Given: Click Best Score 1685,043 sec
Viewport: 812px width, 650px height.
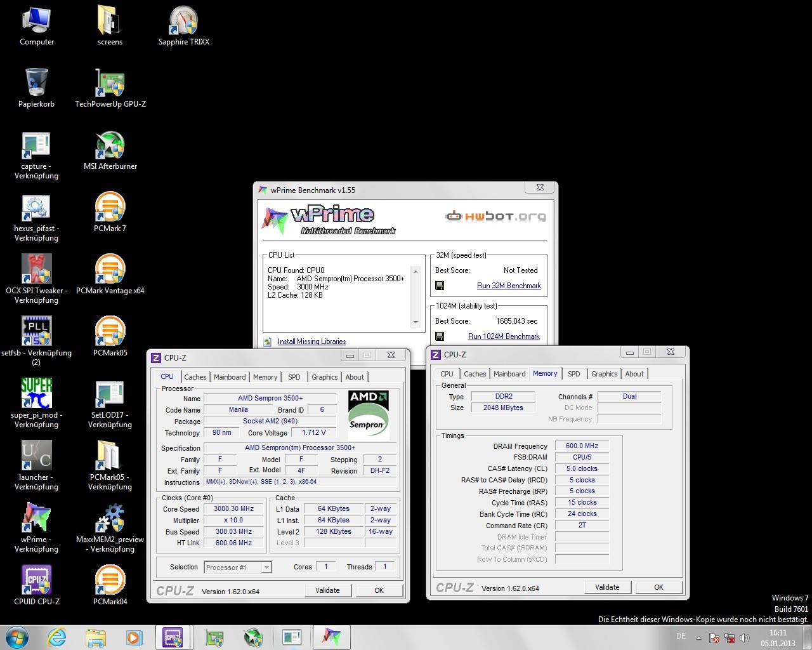Looking at the screenshot, I should 516,321.
